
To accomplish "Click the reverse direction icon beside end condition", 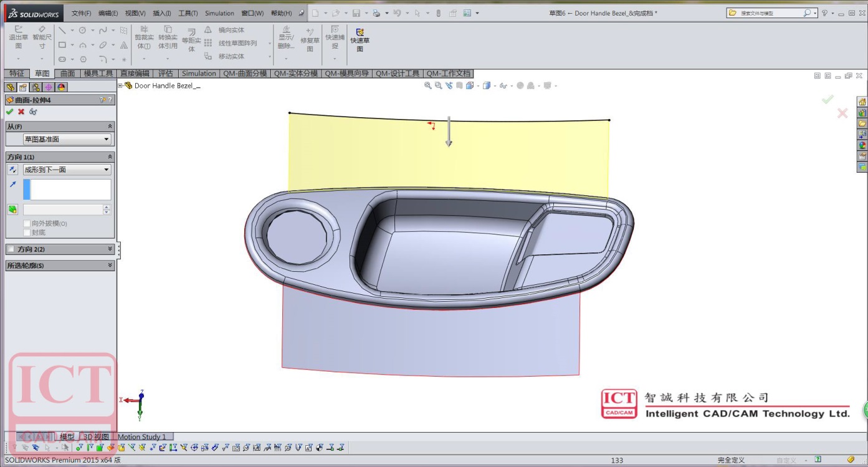I will click(x=12, y=170).
